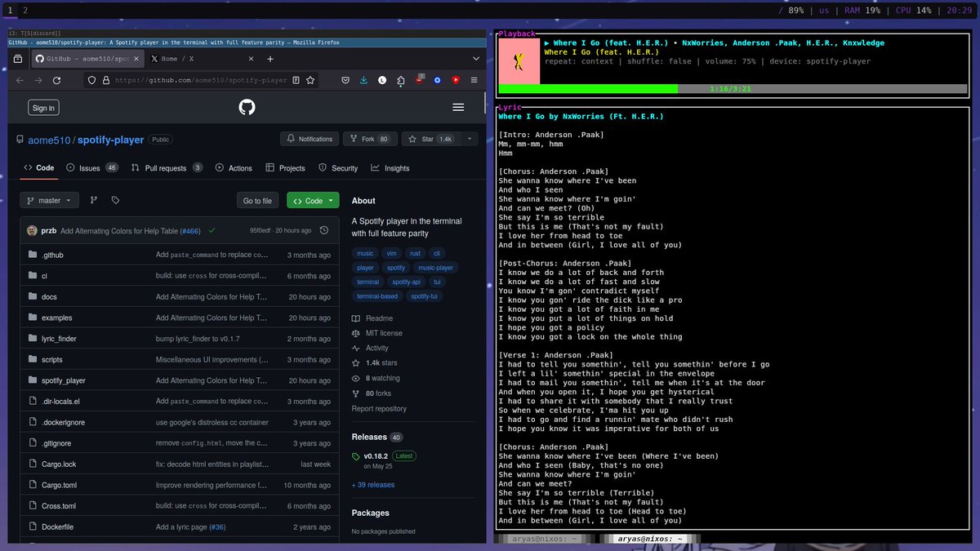Save page to Pocket
This screenshot has height=551, width=980.
coord(345,80)
